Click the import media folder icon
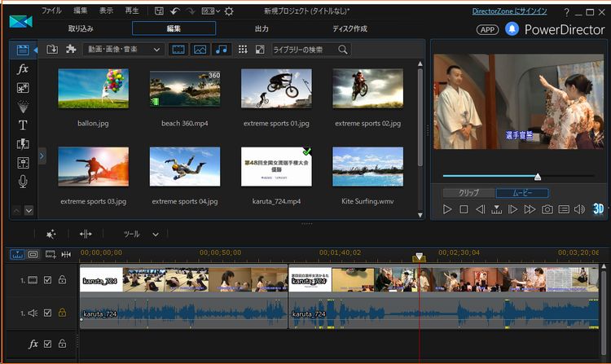The image size is (611, 364). (x=52, y=50)
